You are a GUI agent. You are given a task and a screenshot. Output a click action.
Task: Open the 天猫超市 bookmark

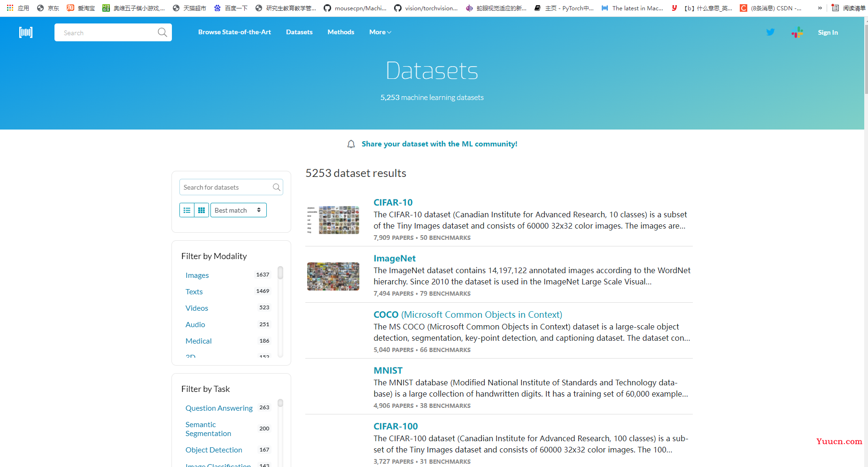pyautogui.click(x=189, y=8)
